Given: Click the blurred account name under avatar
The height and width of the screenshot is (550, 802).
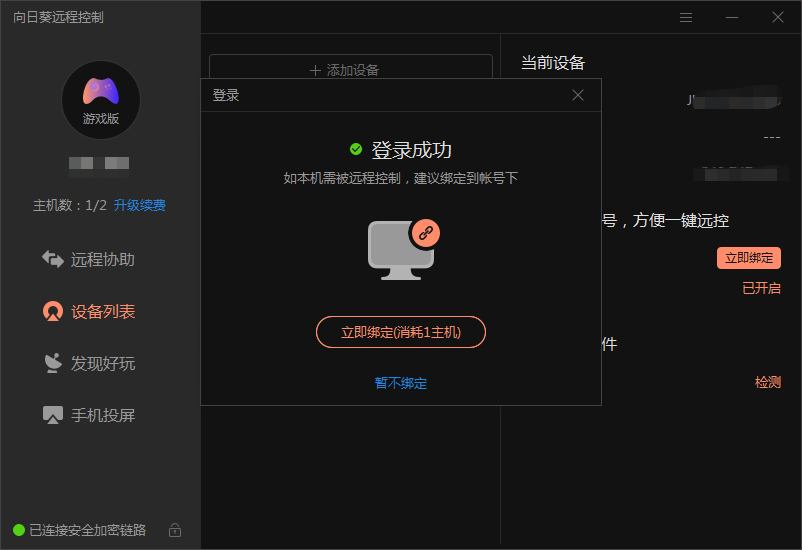Looking at the screenshot, I should (x=99, y=163).
